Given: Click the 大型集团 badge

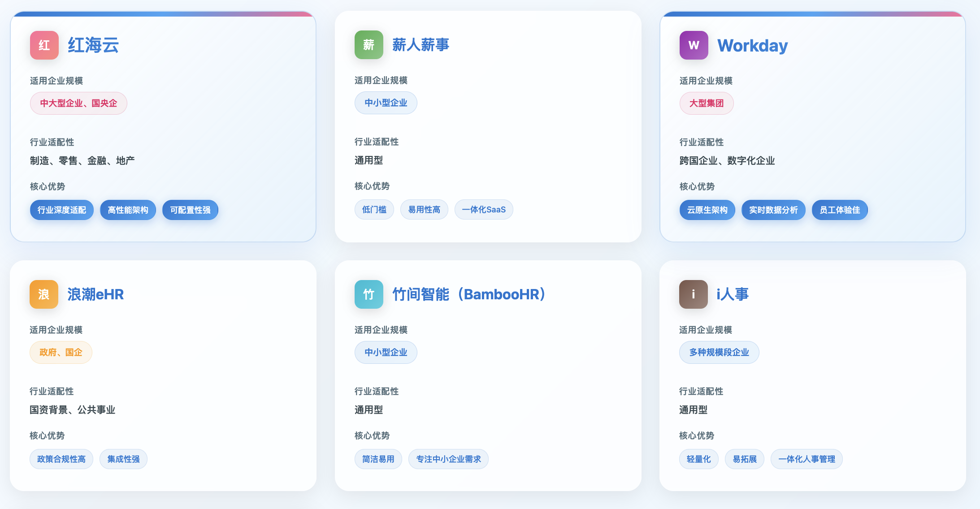Looking at the screenshot, I should 706,104.
